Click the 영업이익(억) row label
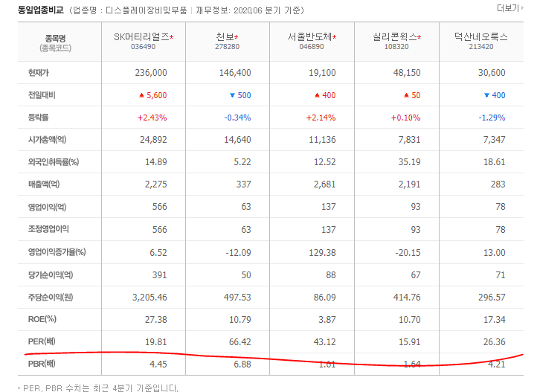Viewport: 537px width, 392px height. [x=48, y=207]
